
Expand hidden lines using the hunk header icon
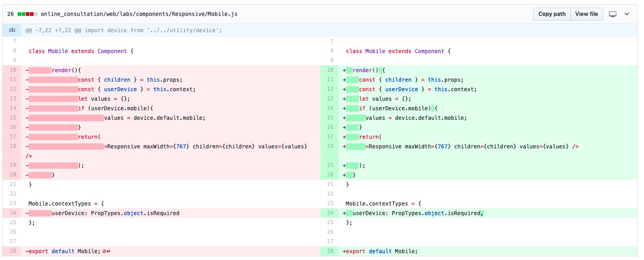tap(12, 30)
